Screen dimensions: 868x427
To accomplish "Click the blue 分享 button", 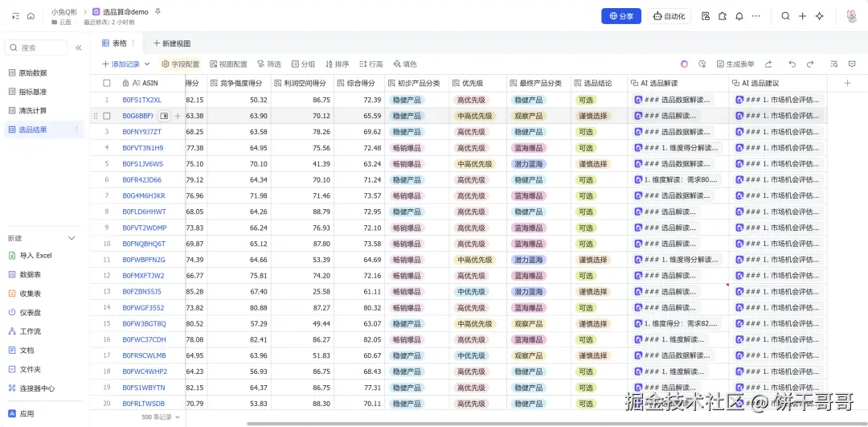I will click(621, 16).
